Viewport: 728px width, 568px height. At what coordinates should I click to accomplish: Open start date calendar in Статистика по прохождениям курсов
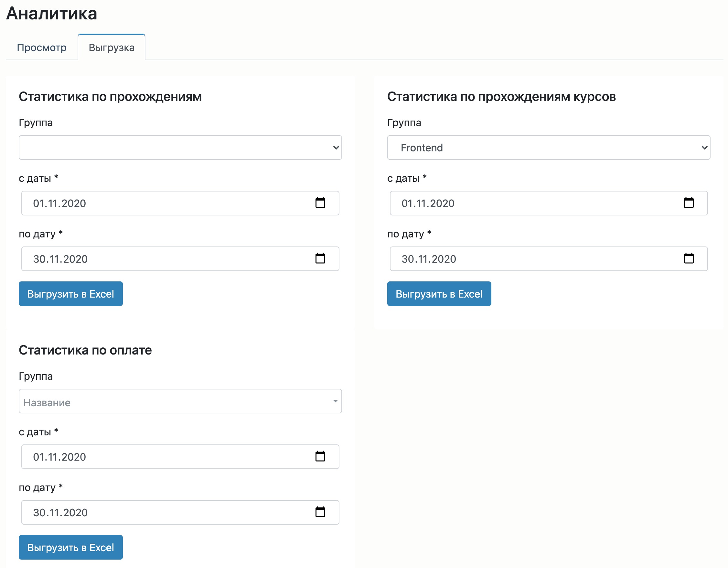tap(688, 203)
